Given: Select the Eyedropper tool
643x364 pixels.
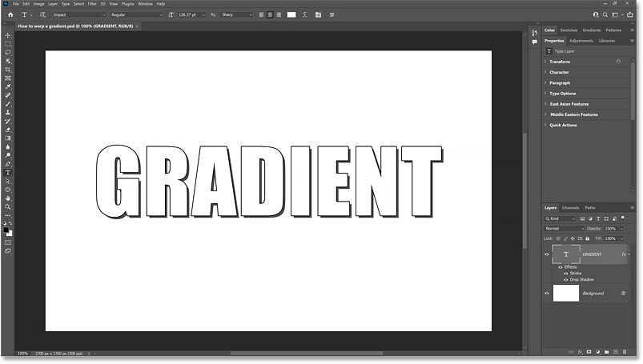Looking at the screenshot, I should [x=8, y=87].
